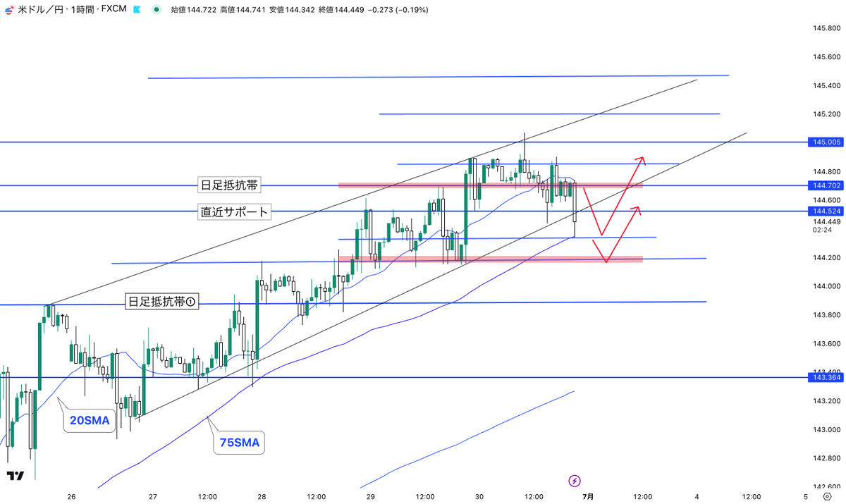Screen dimensions: 846x504
Task: Click high value 高値144.741
Action: click(243, 10)
